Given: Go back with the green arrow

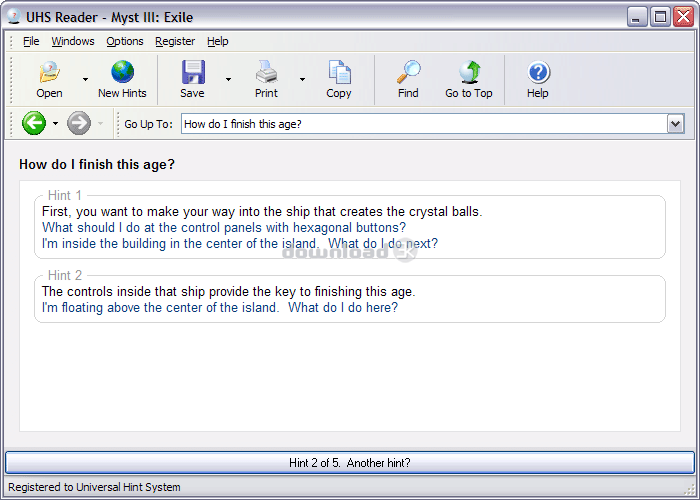Looking at the screenshot, I should (34, 124).
